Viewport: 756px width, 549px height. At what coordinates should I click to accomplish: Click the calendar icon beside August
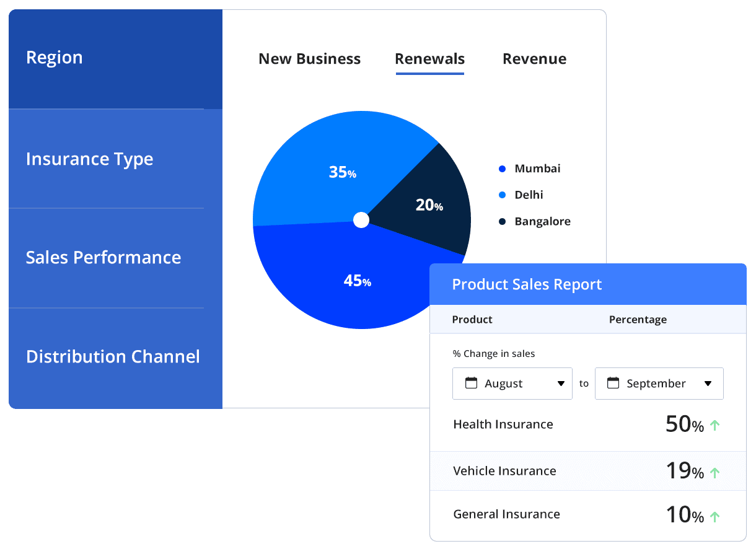[x=470, y=383]
